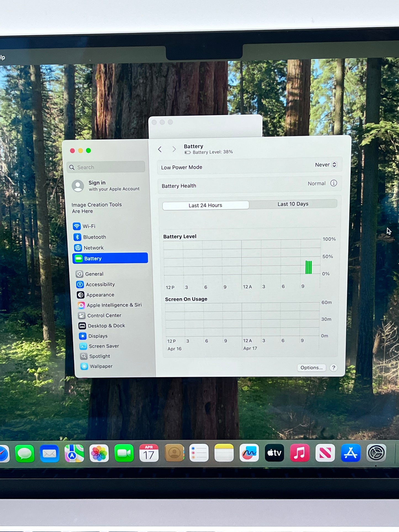The image size is (399, 532).
Task: Click the green zoom button of Settings
Action: coord(88,150)
